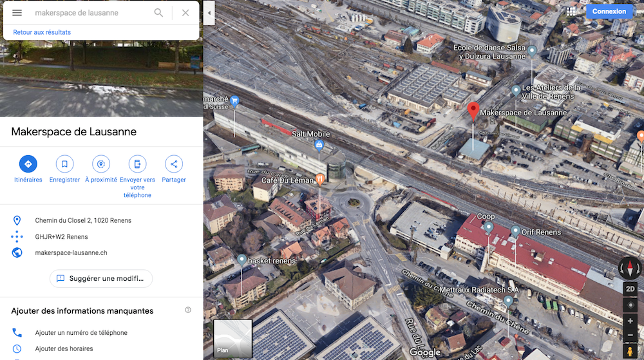This screenshot has height=360, width=644.
Task: Open help icon beside Ajouter des informations manquantes
Action: pos(188,310)
